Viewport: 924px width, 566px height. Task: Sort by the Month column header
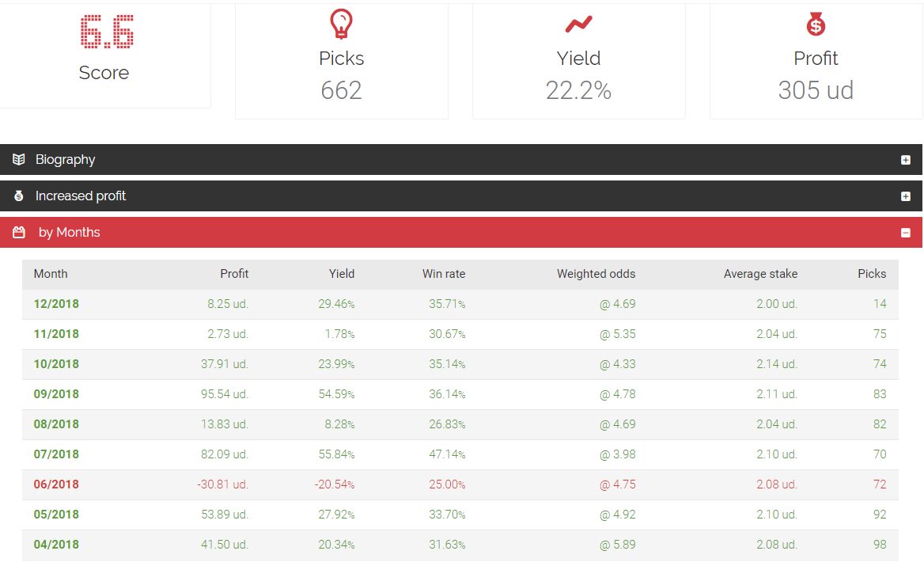coord(51,274)
